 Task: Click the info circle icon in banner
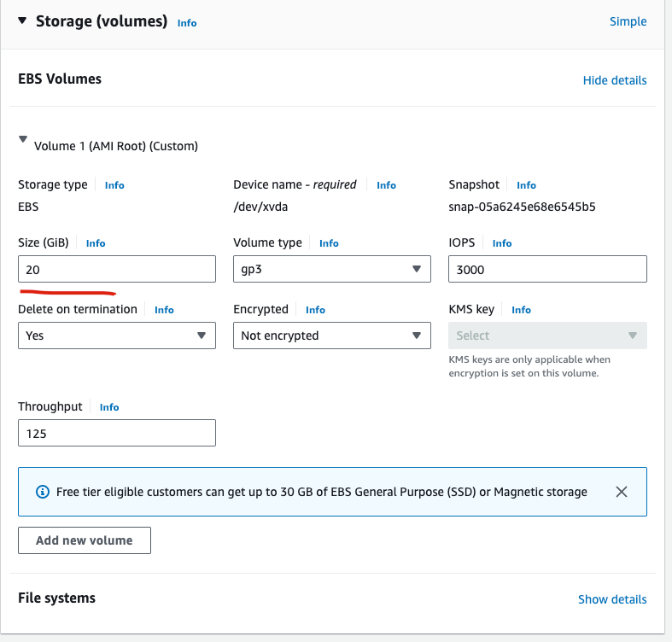coord(43,492)
